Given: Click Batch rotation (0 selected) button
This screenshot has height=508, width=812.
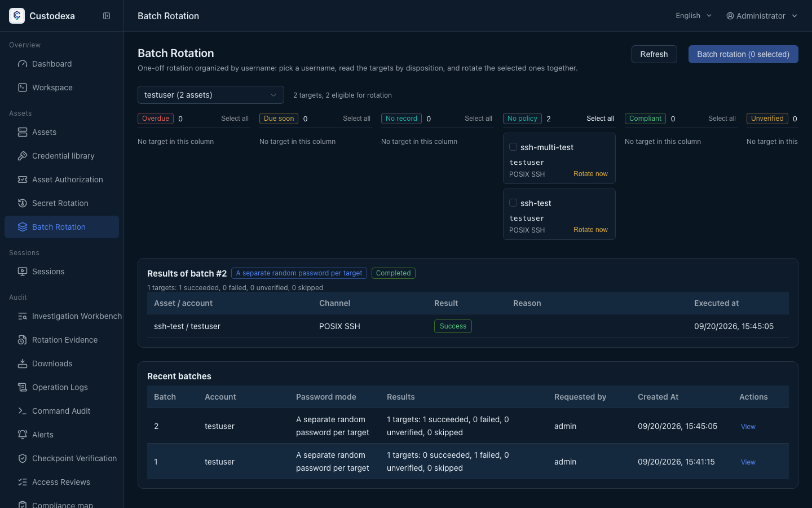Looking at the screenshot, I should pos(743,54).
